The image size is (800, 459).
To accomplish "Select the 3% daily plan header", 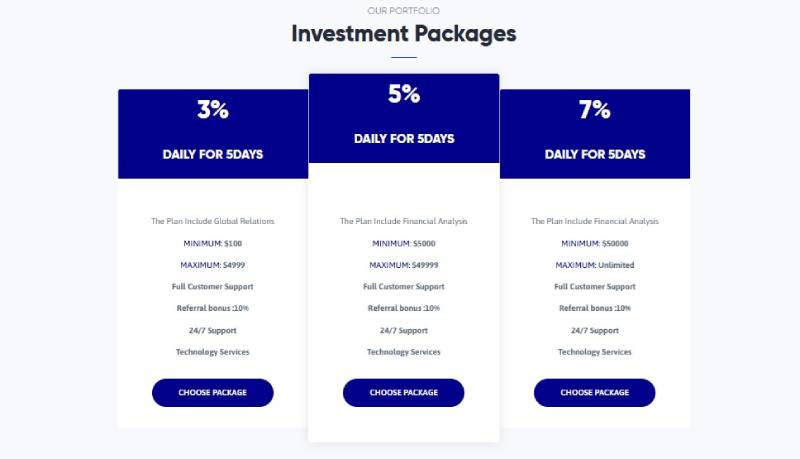I will (213, 134).
